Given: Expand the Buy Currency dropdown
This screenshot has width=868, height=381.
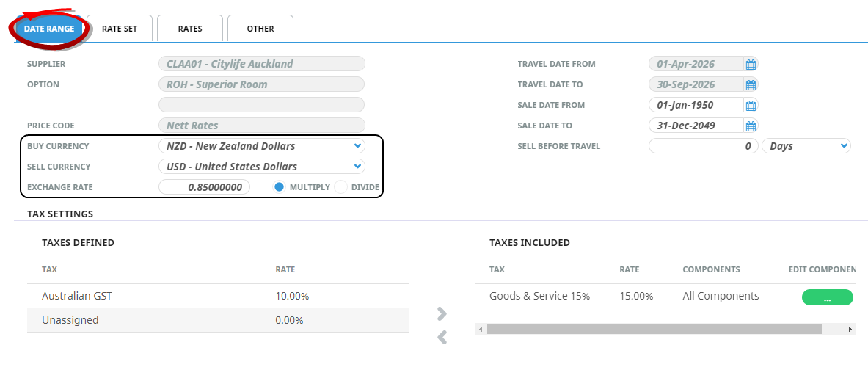Looking at the screenshot, I should point(357,146).
